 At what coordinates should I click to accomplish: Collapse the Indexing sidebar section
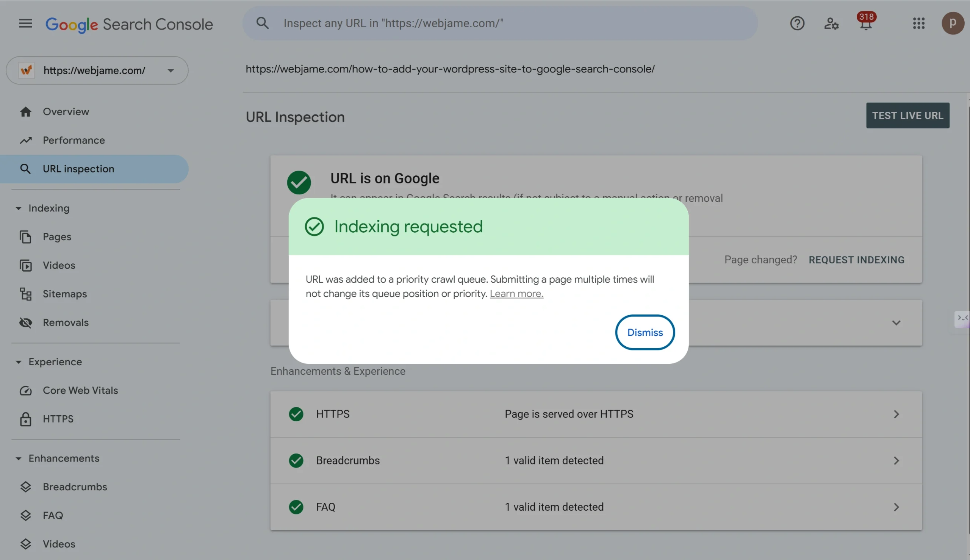pos(18,208)
